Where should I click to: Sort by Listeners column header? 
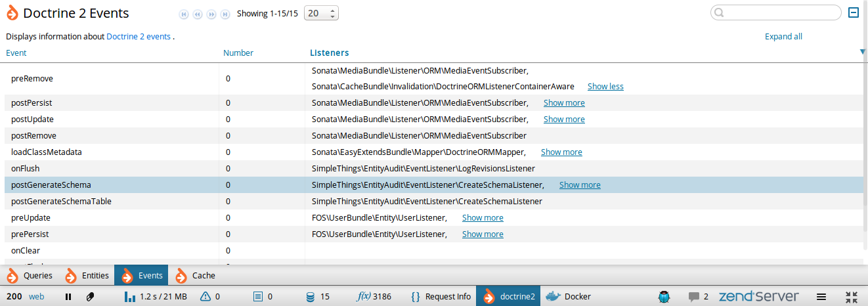(330, 53)
